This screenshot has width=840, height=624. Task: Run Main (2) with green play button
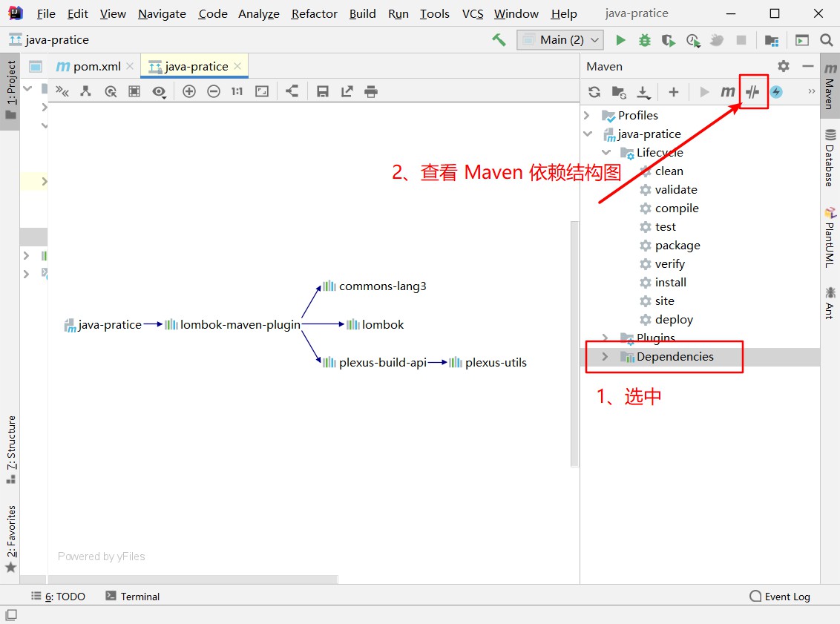coord(620,40)
